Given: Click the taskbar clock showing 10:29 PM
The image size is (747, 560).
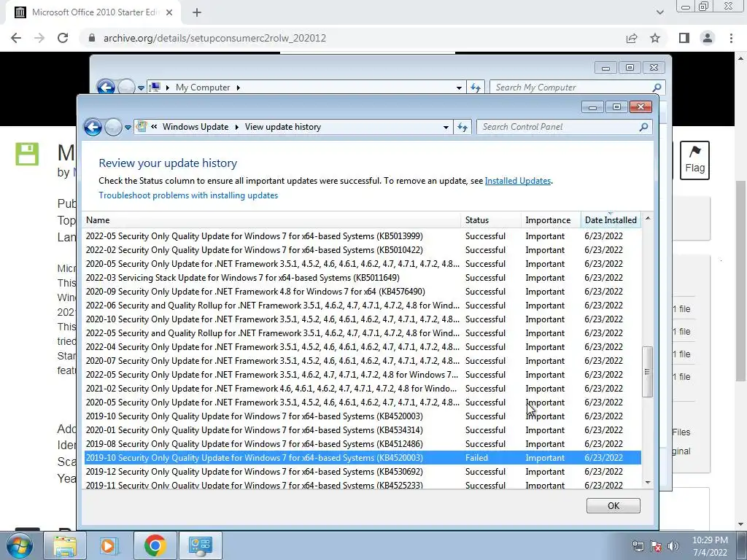Looking at the screenshot, I should [710, 546].
